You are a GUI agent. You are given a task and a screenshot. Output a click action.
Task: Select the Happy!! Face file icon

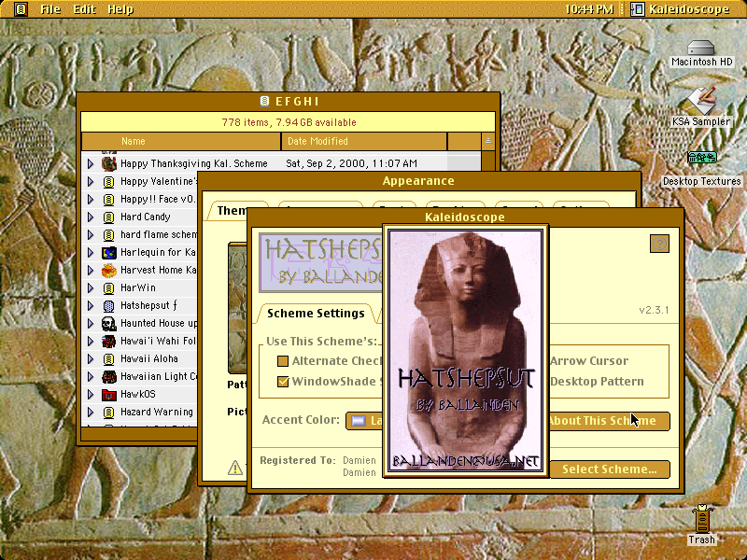(x=108, y=199)
